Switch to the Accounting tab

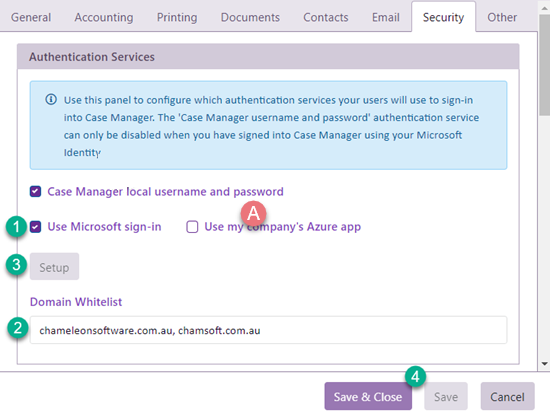104,17
